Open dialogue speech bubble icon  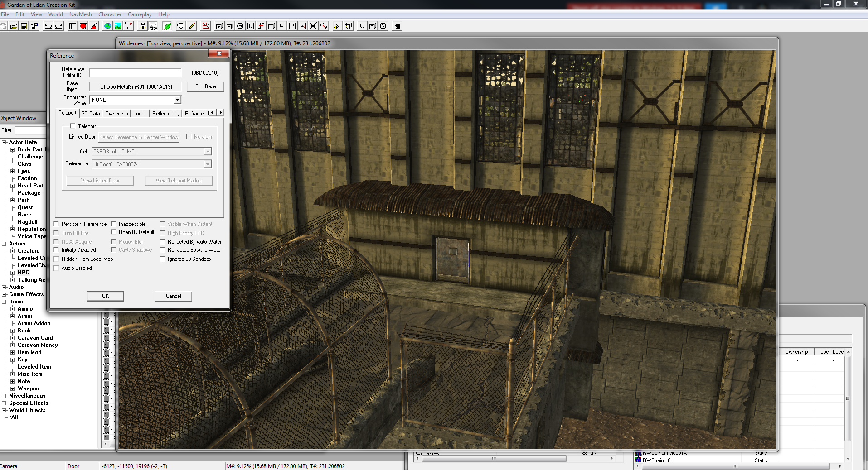[181, 26]
